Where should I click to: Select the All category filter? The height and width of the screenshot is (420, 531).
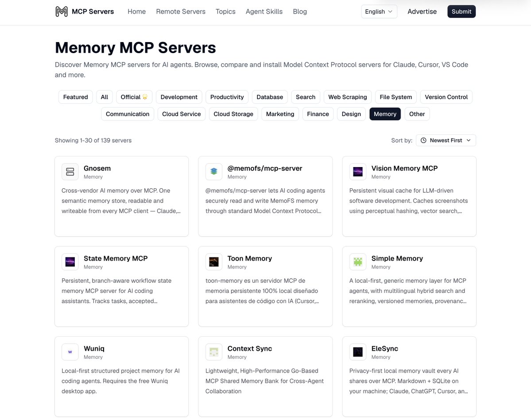click(x=105, y=97)
